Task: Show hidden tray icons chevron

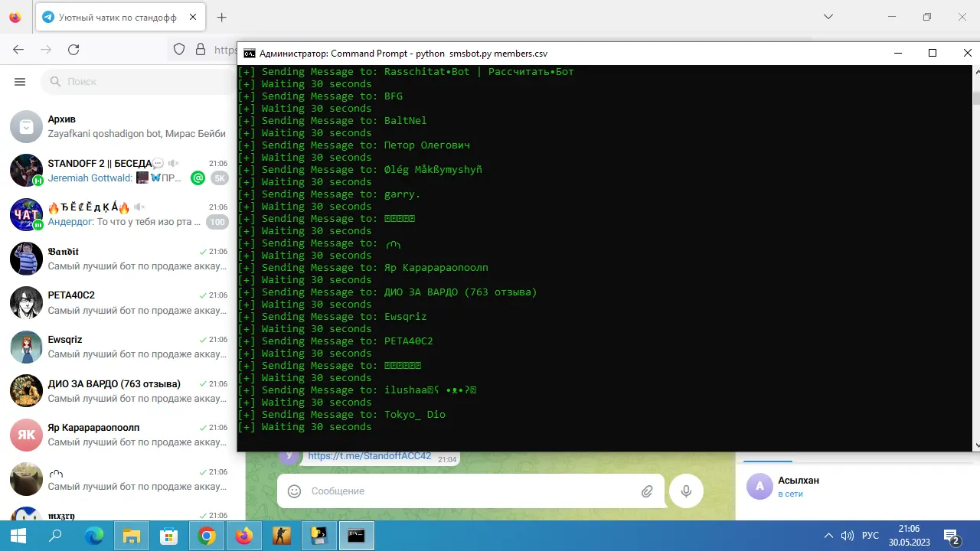Action: click(x=828, y=536)
